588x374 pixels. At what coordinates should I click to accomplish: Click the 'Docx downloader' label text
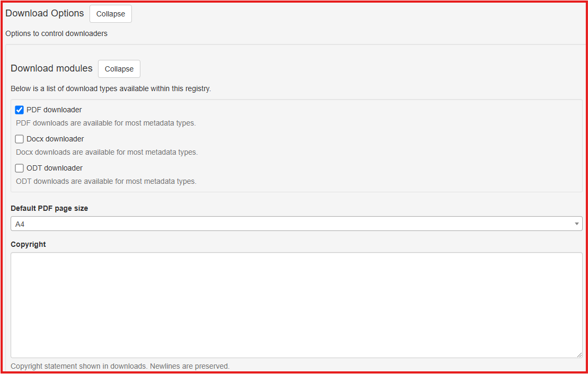[x=55, y=139]
